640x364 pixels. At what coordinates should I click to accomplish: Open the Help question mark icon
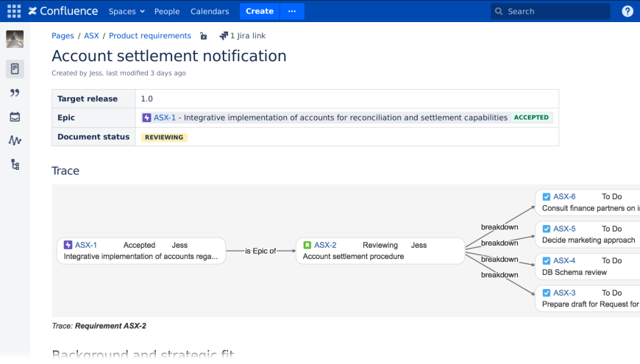tap(627, 11)
